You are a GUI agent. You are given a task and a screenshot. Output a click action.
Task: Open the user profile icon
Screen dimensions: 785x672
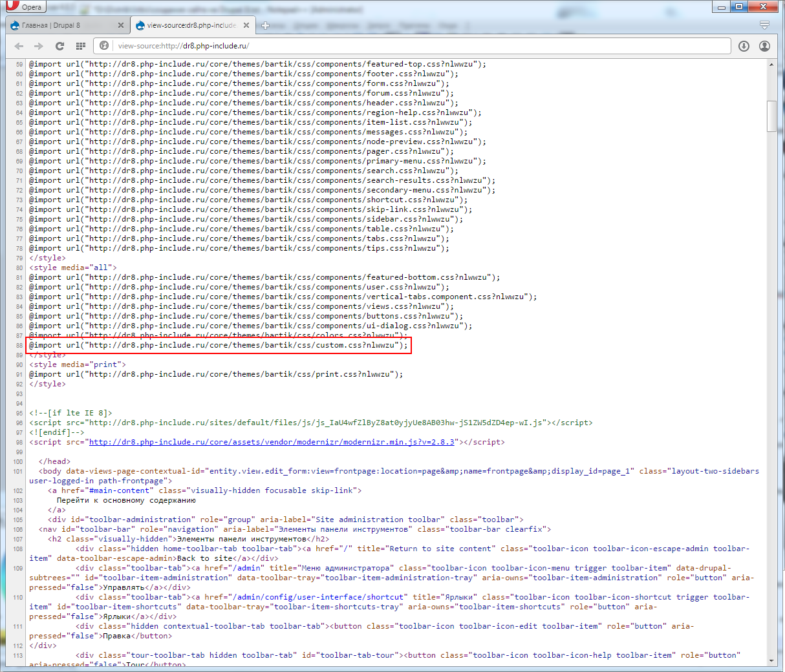coord(765,46)
